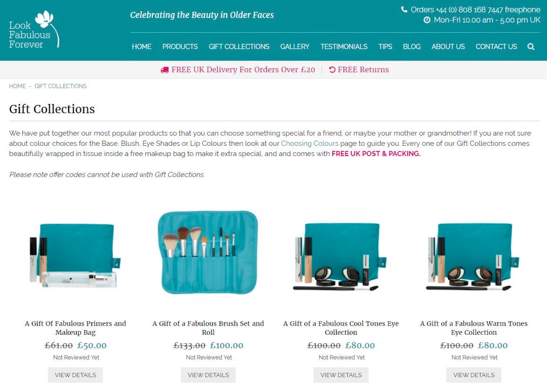Open the search magnifier icon
This screenshot has width=547, height=392.
tap(531, 47)
